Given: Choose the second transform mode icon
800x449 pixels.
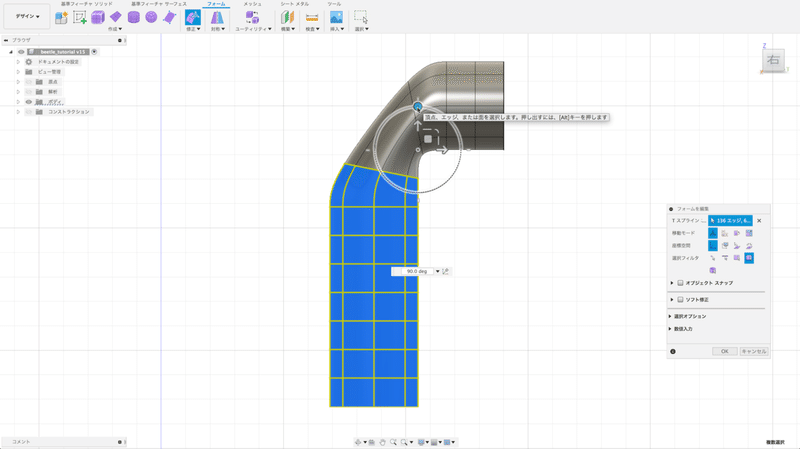Looking at the screenshot, I should (x=725, y=233).
